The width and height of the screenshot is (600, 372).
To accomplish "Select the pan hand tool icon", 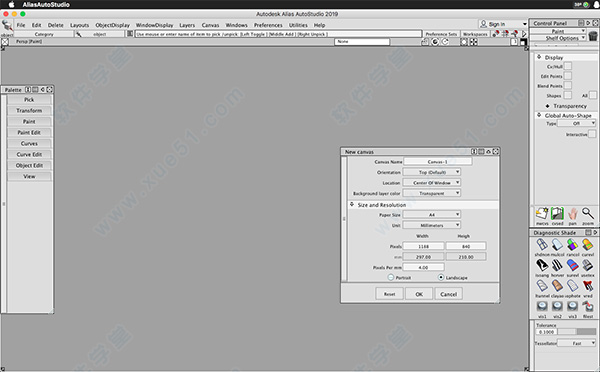I will coord(572,214).
